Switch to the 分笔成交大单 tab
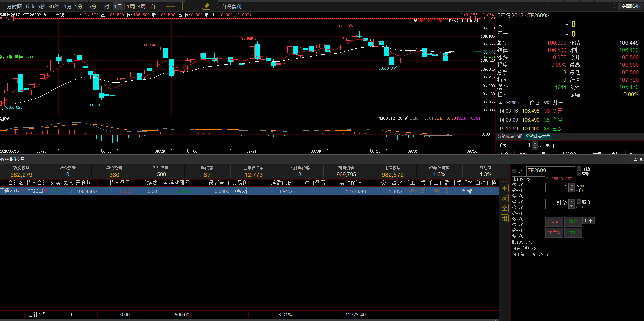 point(538,136)
